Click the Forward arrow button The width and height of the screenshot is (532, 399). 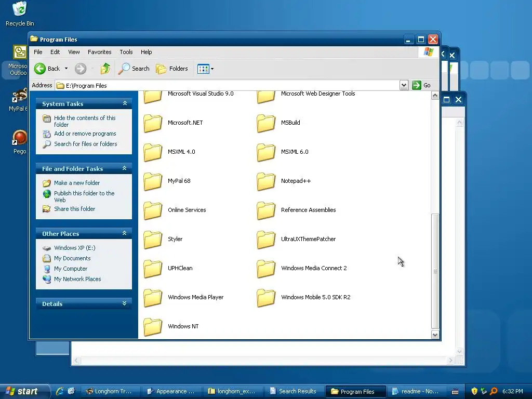tap(81, 69)
